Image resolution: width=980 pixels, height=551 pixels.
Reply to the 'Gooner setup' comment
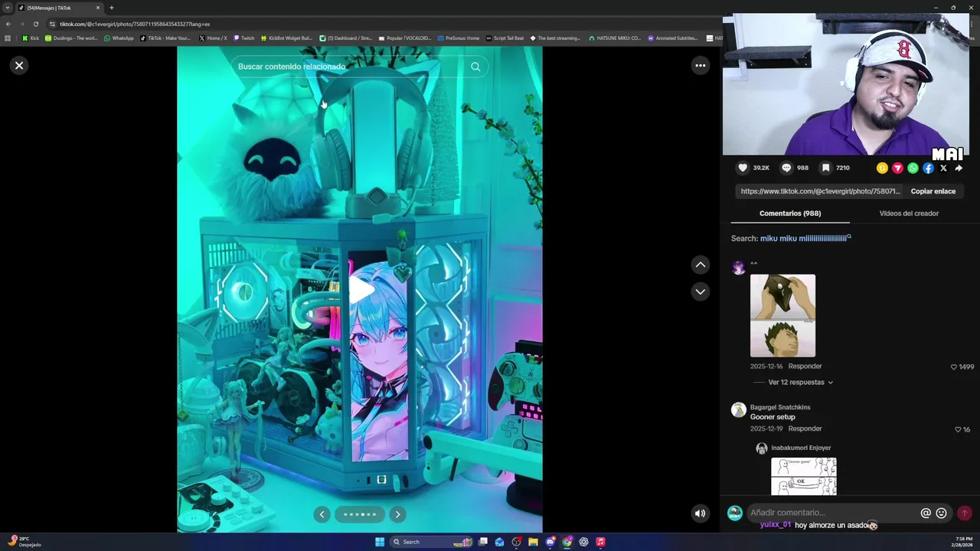pos(805,429)
